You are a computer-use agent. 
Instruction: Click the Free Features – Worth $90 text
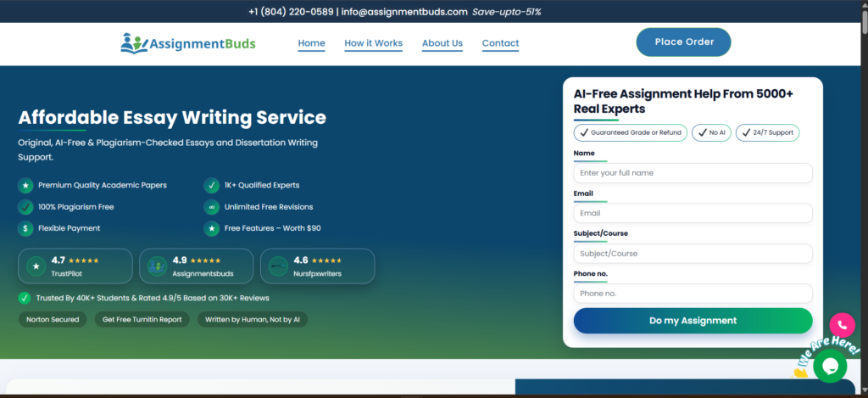(272, 227)
